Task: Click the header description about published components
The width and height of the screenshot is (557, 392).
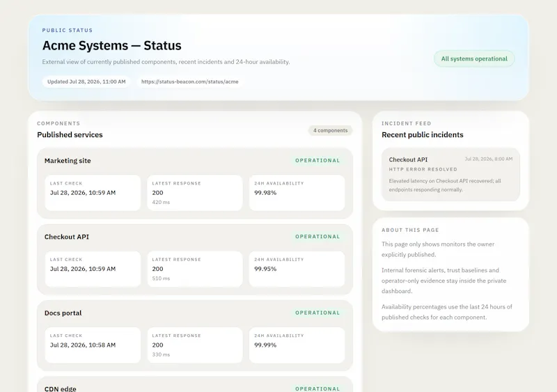Action: pyautogui.click(x=166, y=62)
